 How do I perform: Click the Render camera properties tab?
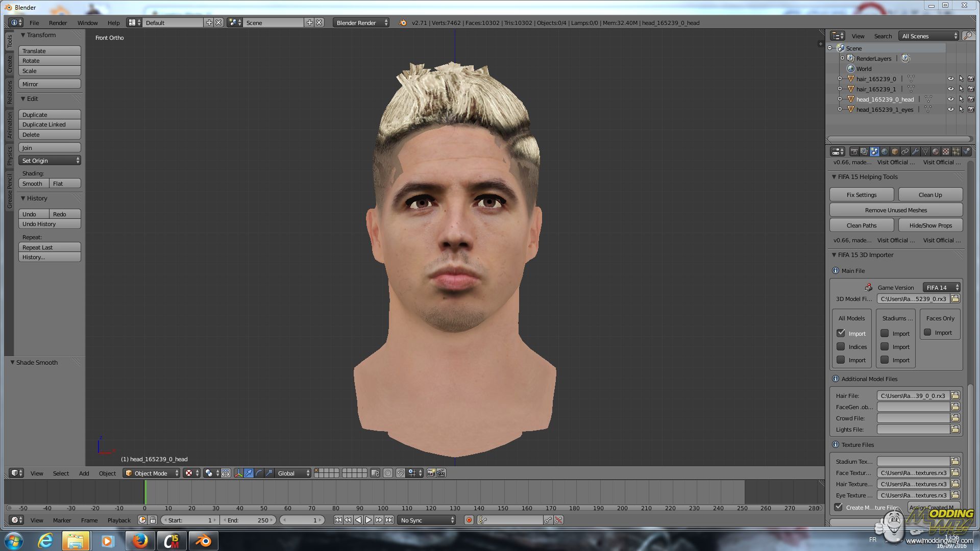854,152
